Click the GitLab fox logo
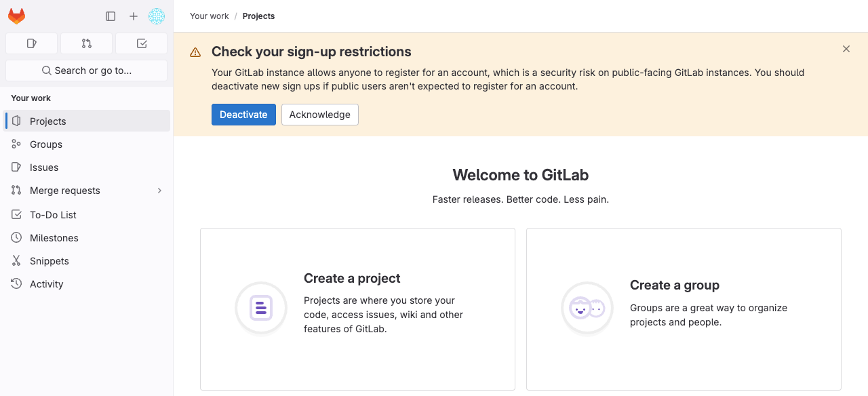This screenshot has height=396, width=868. (x=16, y=16)
